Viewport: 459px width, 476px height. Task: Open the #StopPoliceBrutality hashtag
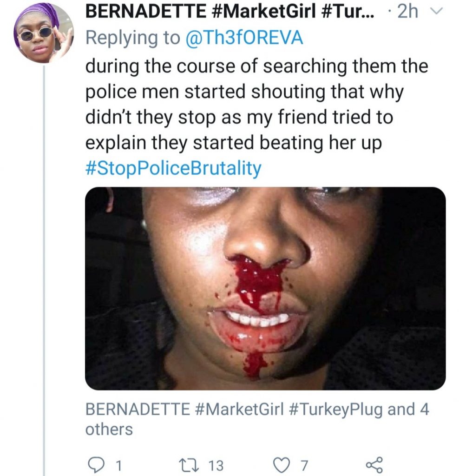pyautogui.click(x=173, y=168)
